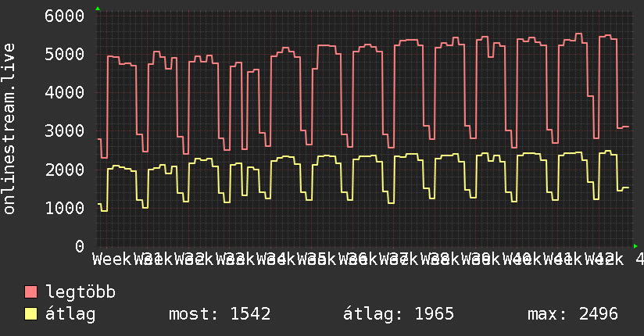
Task: Click the Week 42 x-axis label
Action: 600,259
